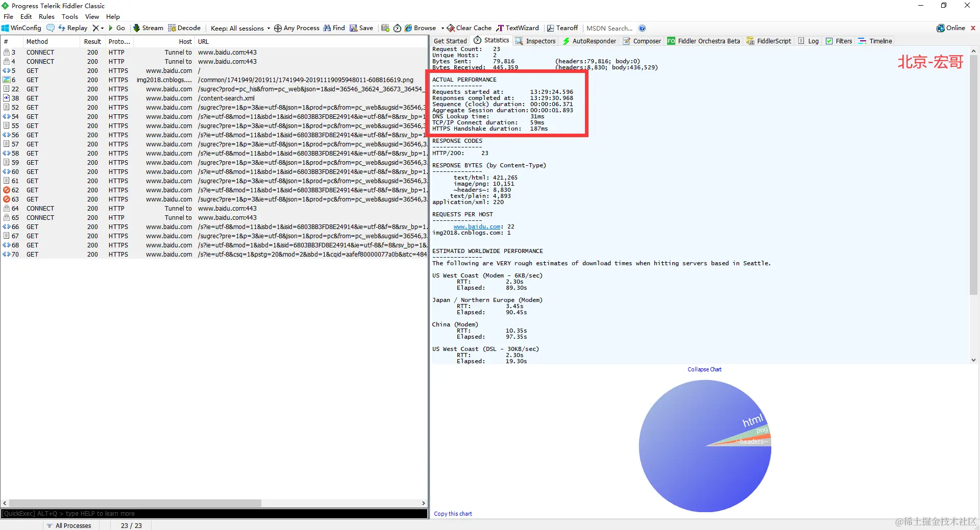
Task: Click Copy this chart link
Action: coord(453,514)
